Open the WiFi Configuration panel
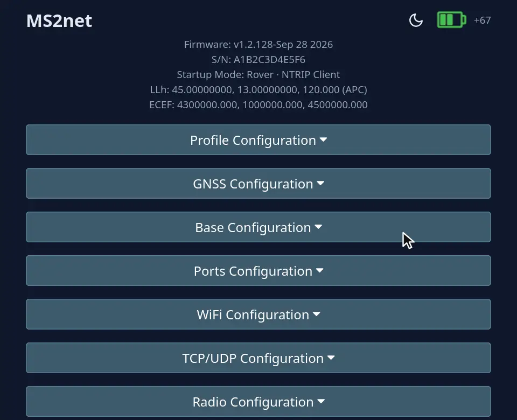The image size is (517, 420). click(x=258, y=314)
